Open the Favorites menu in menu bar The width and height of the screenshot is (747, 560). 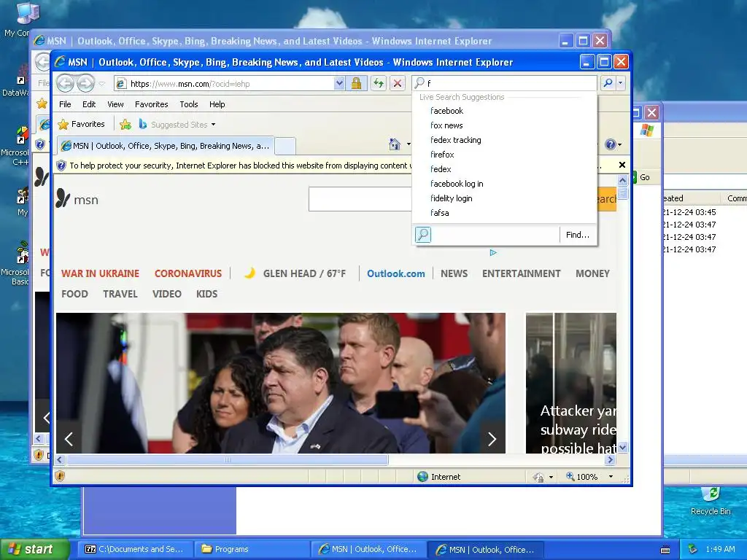[x=152, y=104]
